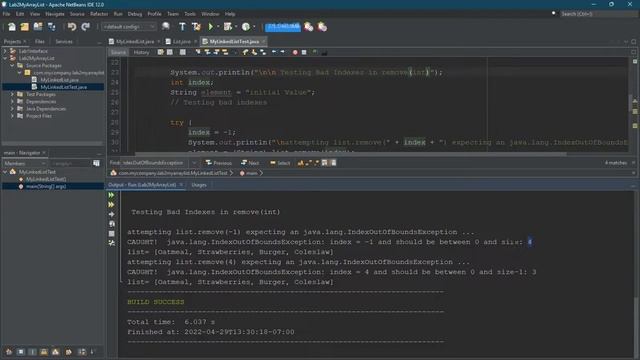
Task: Open the Refactor menu
Action: click(99, 14)
